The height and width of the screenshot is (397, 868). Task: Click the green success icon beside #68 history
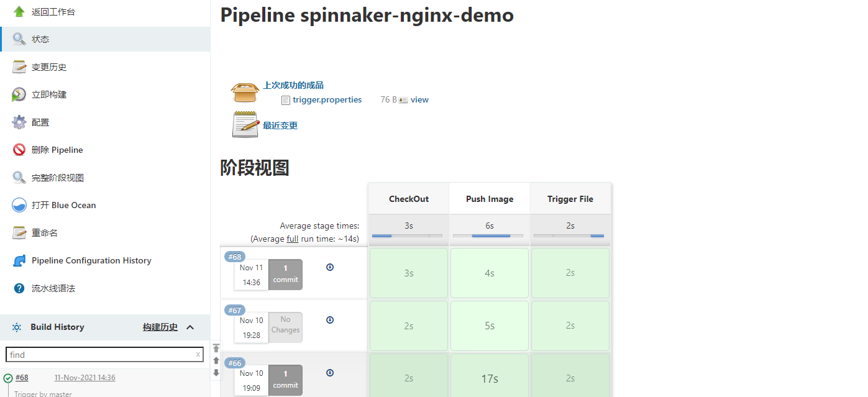(8, 378)
